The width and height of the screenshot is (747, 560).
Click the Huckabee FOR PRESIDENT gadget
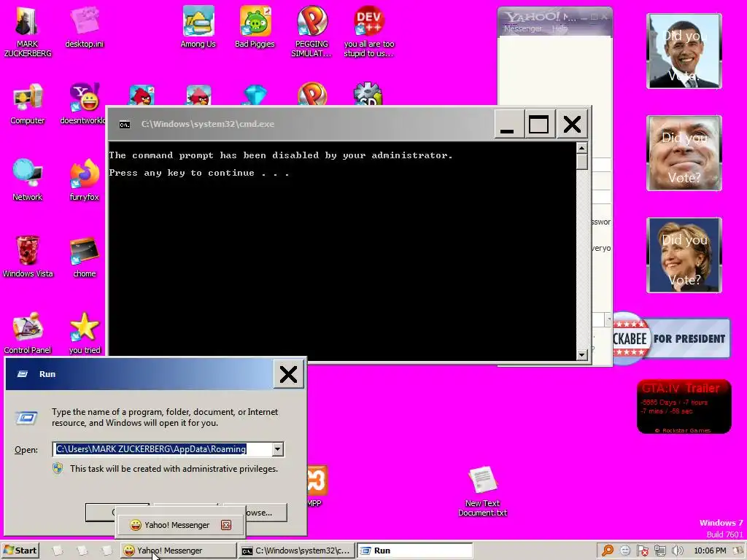[671, 338]
